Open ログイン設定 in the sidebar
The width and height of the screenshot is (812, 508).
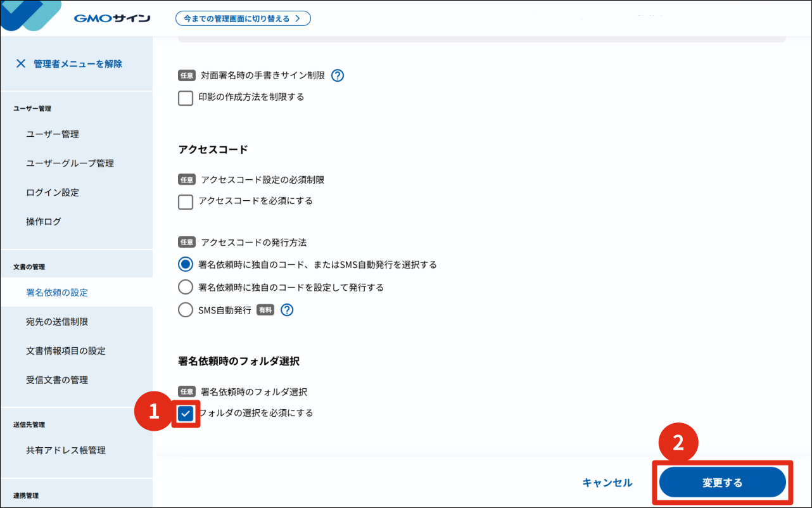[x=53, y=193]
